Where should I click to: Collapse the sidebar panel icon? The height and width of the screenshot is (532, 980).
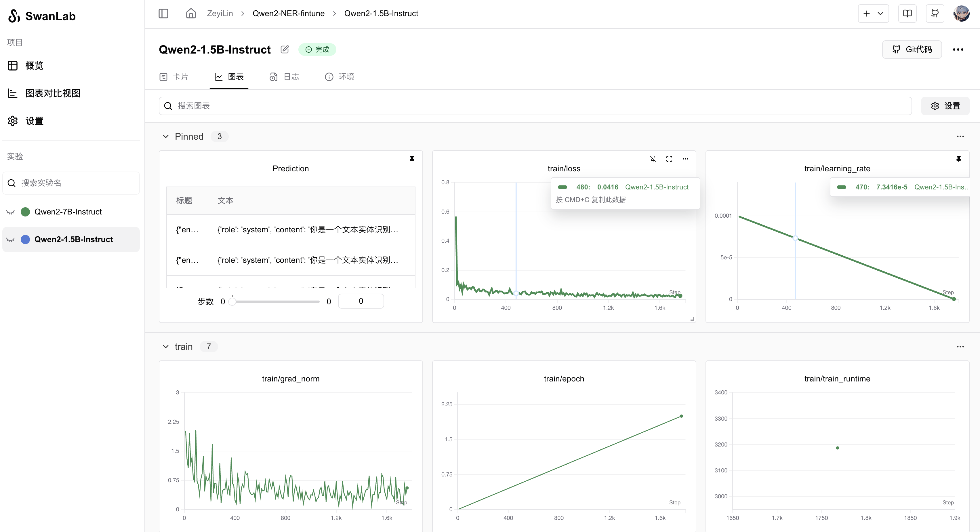pos(163,13)
